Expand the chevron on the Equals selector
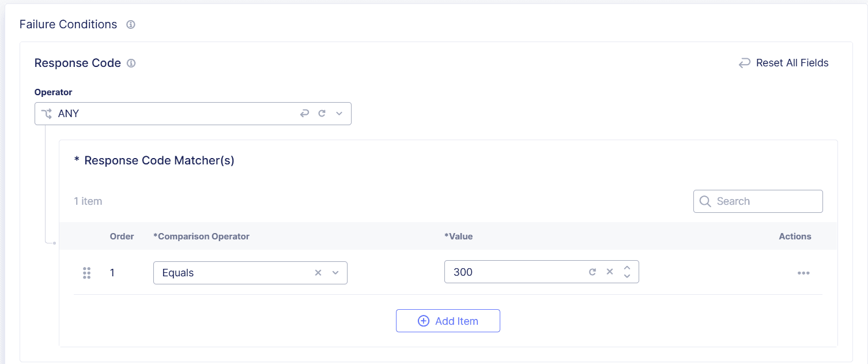868x364 pixels. pyautogui.click(x=335, y=272)
